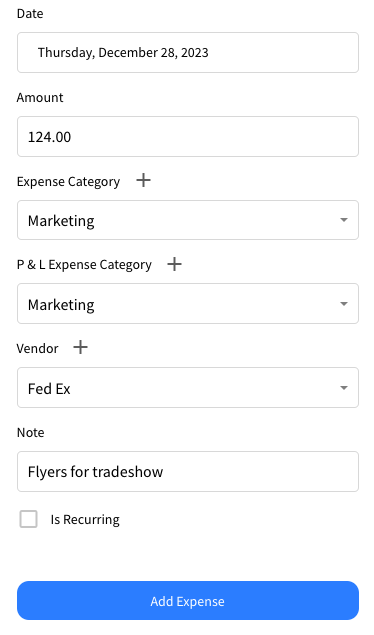Open the Vendor dropdown showing Fed Ex
This screenshot has height=635, width=374.
pos(188,388)
